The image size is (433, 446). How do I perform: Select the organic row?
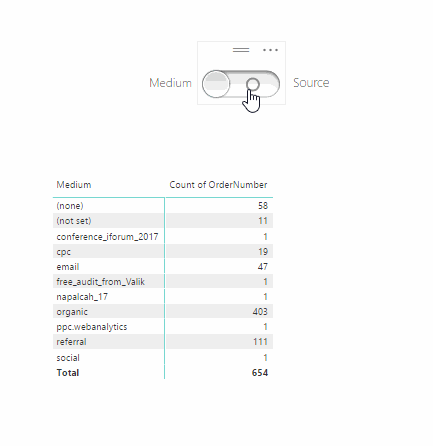[163, 312]
